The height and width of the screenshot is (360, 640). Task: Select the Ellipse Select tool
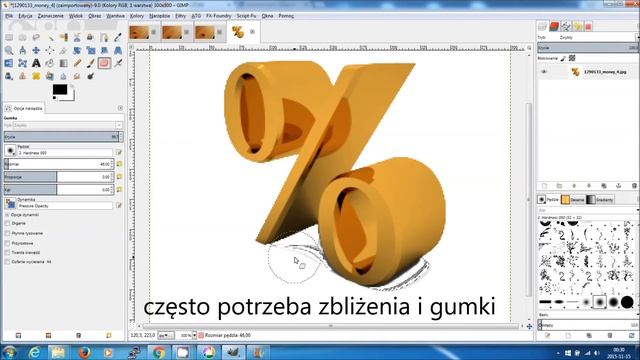(x=22, y=38)
